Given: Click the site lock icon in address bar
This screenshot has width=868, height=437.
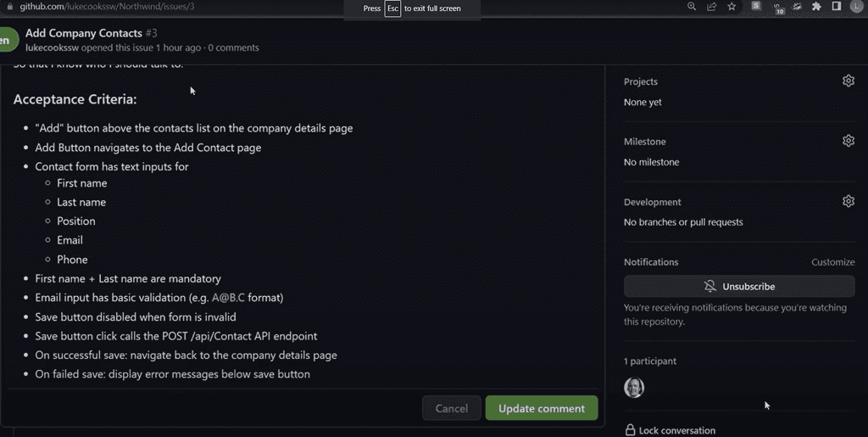Looking at the screenshot, I should [9, 7].
